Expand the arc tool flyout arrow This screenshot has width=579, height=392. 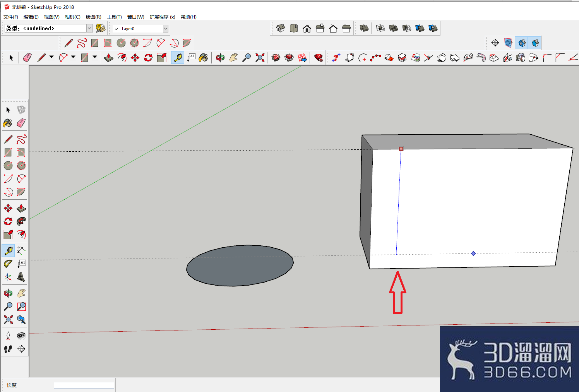pos(73,57)
